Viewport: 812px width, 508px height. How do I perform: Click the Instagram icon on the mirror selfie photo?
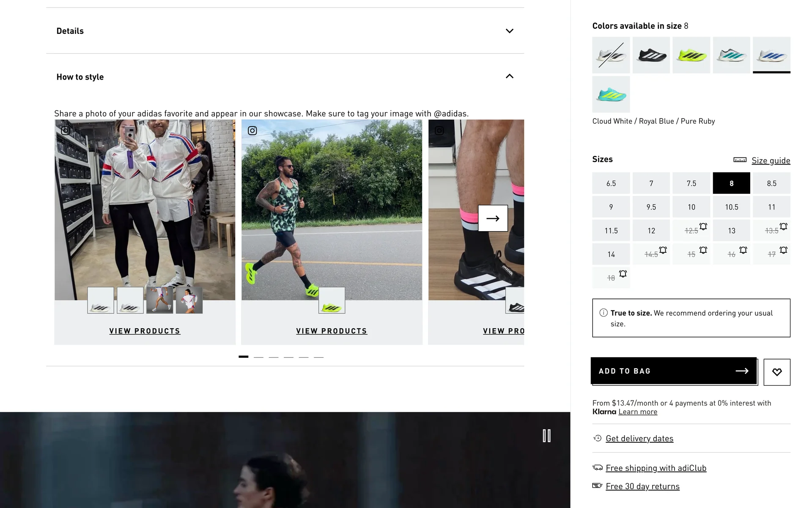[x=66, y=130]
